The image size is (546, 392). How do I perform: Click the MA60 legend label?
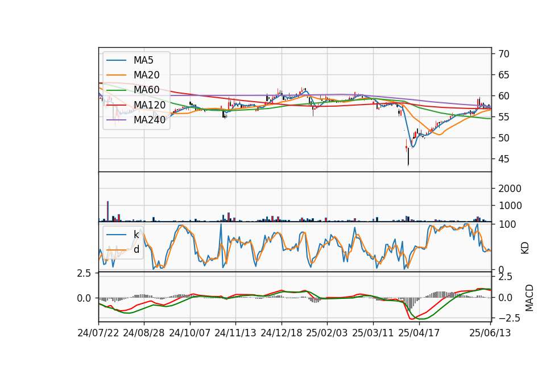point(146,90)
